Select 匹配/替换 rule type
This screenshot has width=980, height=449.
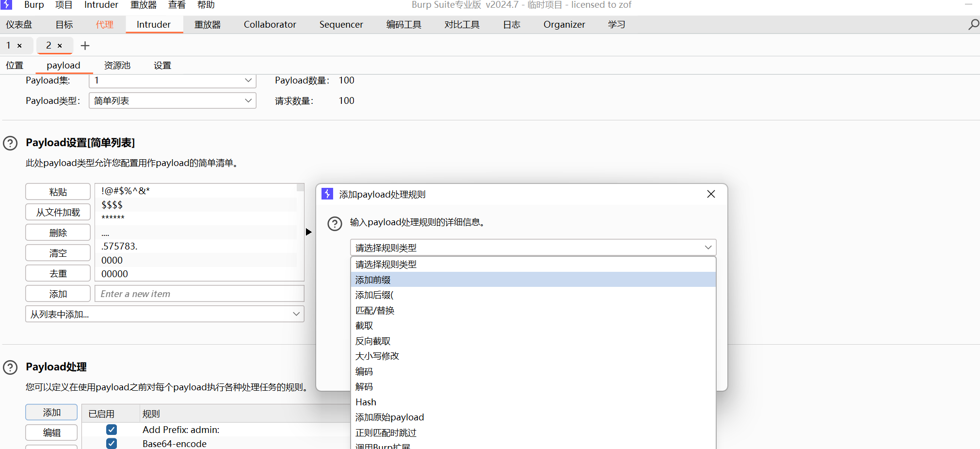(533, 310)
